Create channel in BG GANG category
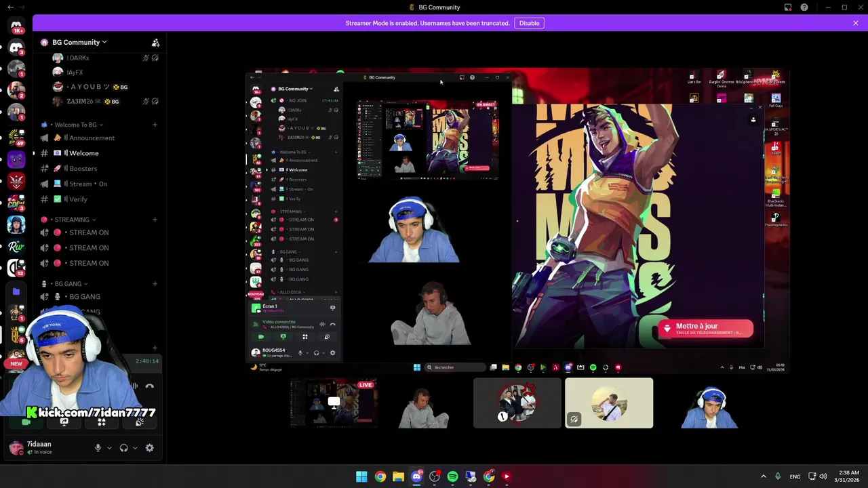The height and width of the screenshot is (488, 868). coord(155,284)
